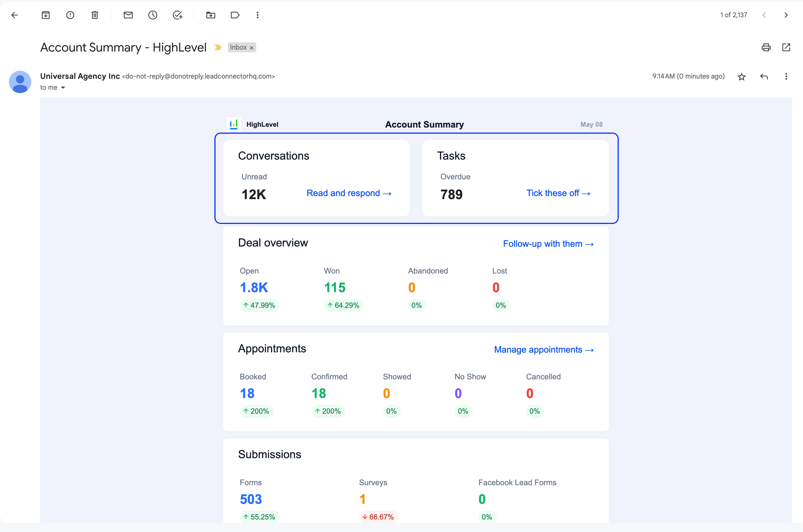Expand the 'to me' recipient details

tap(63, 87)
